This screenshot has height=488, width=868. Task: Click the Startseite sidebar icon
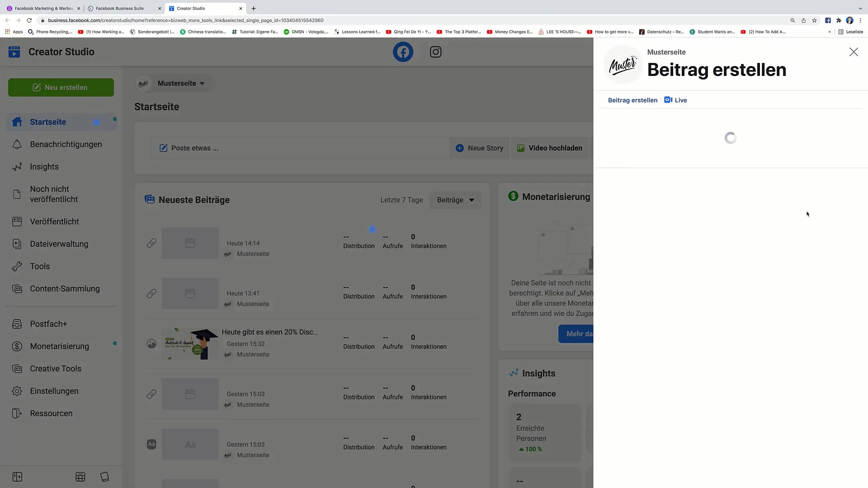[x=17, y=122]
